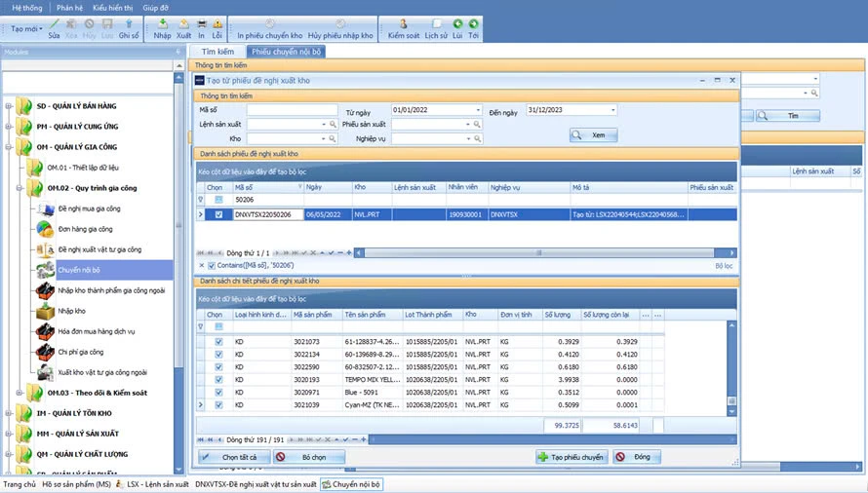
Task: Open the Đến ngày date dropdown
Action: point(612,110)
